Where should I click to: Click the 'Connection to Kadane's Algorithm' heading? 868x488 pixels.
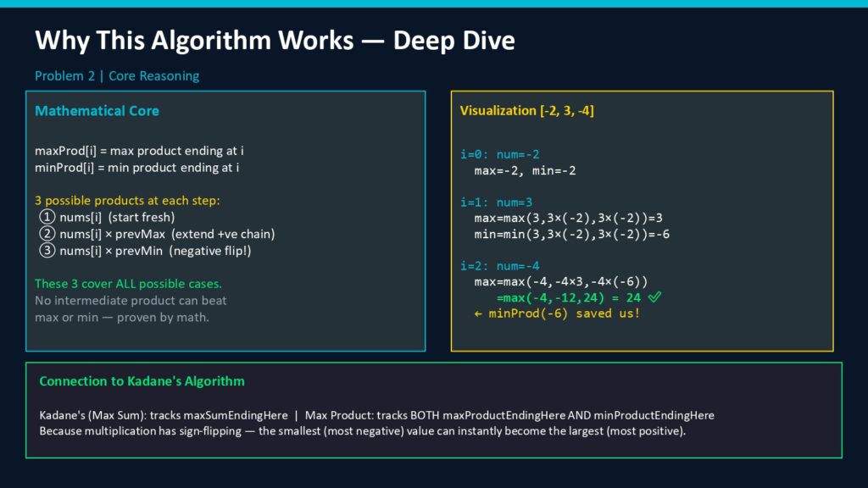coord(142,381)
